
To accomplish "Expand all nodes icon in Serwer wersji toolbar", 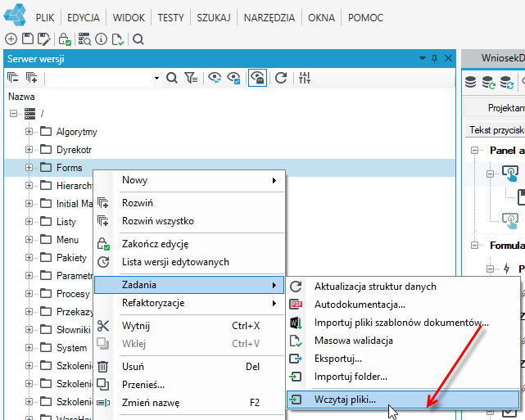I will tap(32, 78).
